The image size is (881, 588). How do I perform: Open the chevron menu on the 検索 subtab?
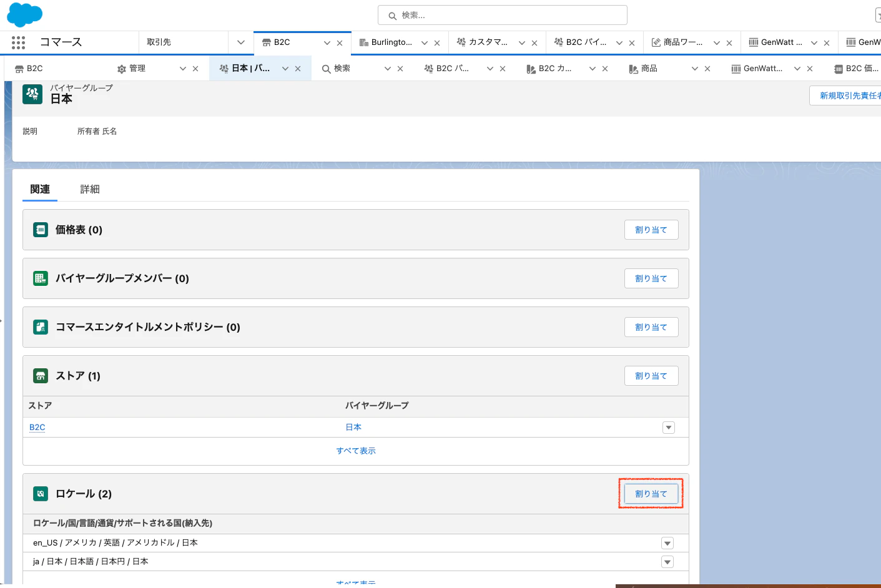coord(388,69)
